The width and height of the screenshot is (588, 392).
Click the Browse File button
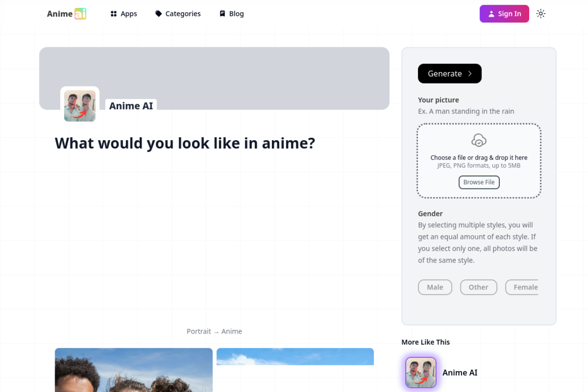pos(479,182)
